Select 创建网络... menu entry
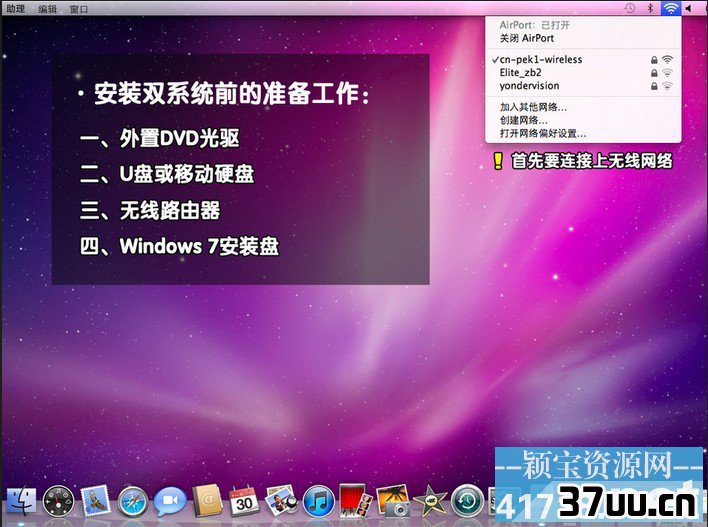Image resolution: width=708 pixels, height=527 pixels. [x=583, y=121]
